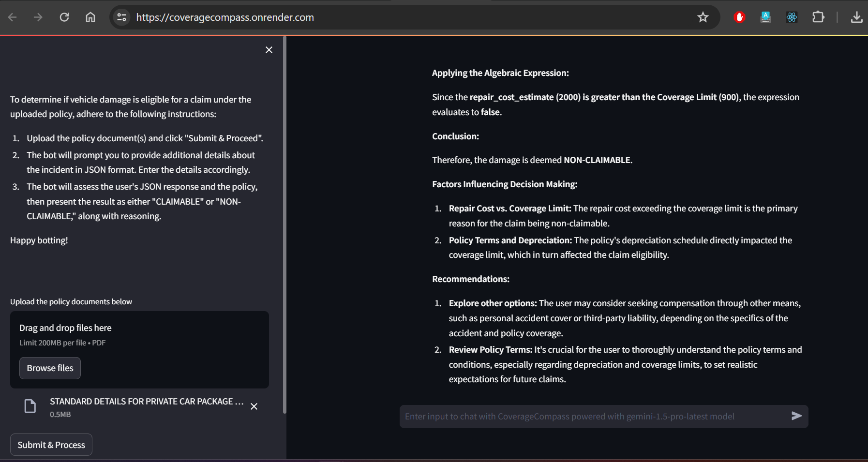
Task: Remove the uploaded PDF file
Action: click(x=254, y=406)
